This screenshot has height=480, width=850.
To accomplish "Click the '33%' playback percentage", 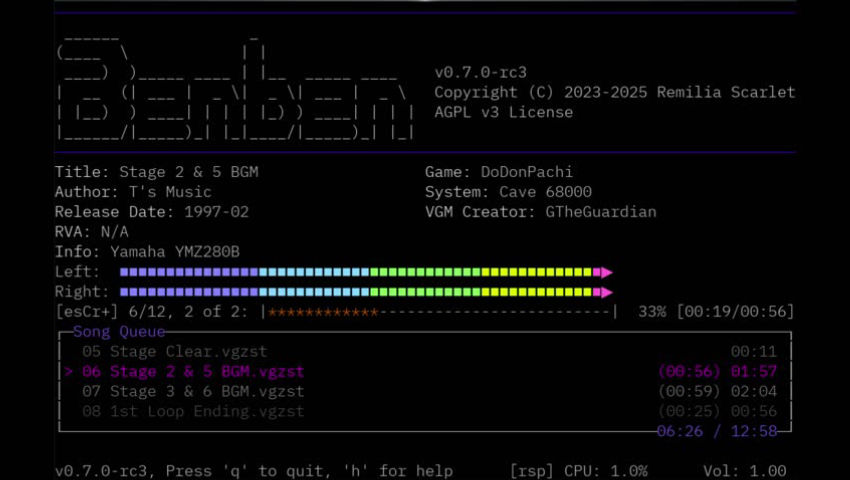I will tap(652, 312).
